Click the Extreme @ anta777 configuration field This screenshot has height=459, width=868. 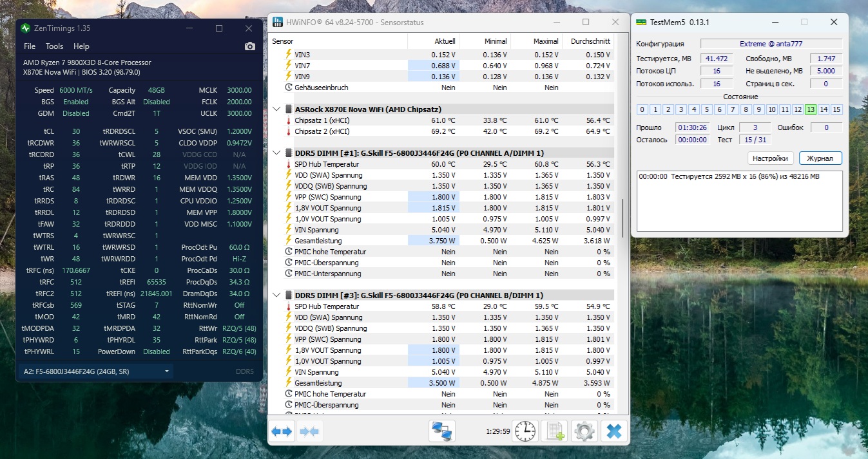[x=771, y=44]
